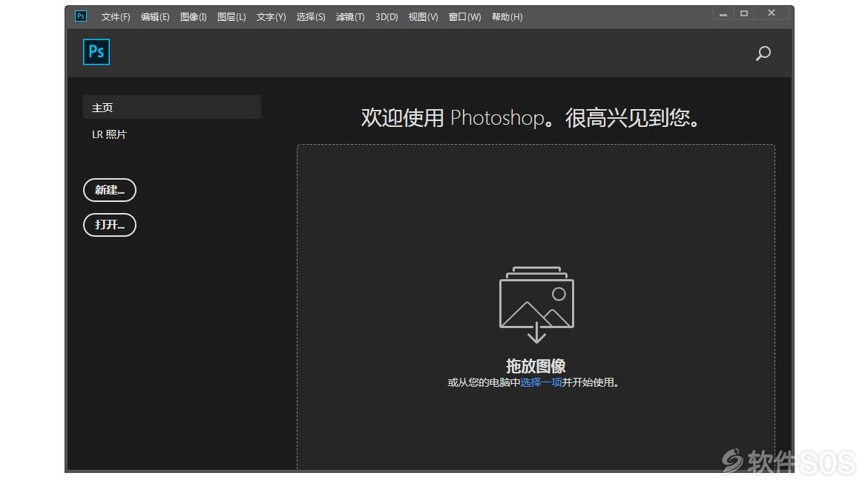The image size is (868, 484).
Task: Open the 编辑(E) menu
Action: pyautogui.click(x=155, y=17)
